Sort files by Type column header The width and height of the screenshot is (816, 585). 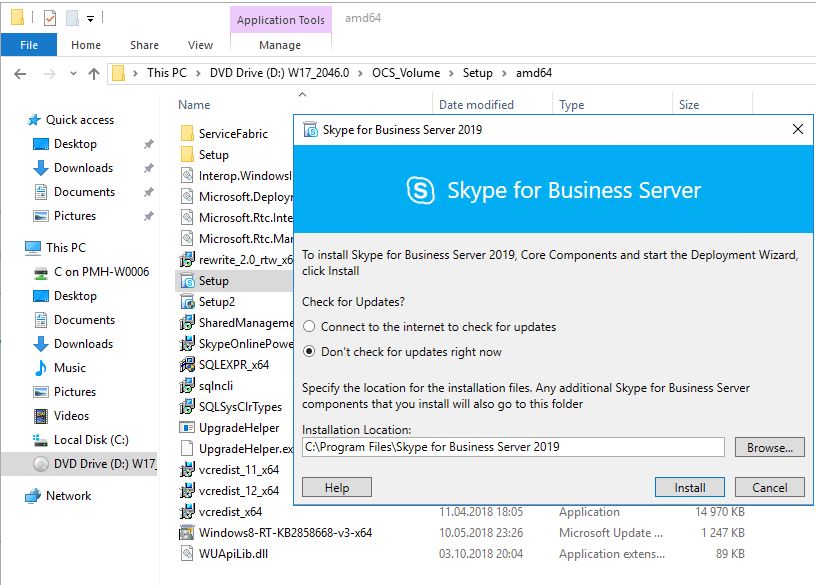571,105
